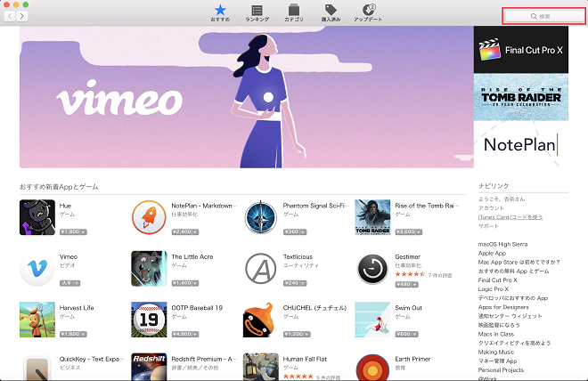Open the Personal Projects link
The width and height of the screenshot is (588, 381).
click(x=501, y=369)
